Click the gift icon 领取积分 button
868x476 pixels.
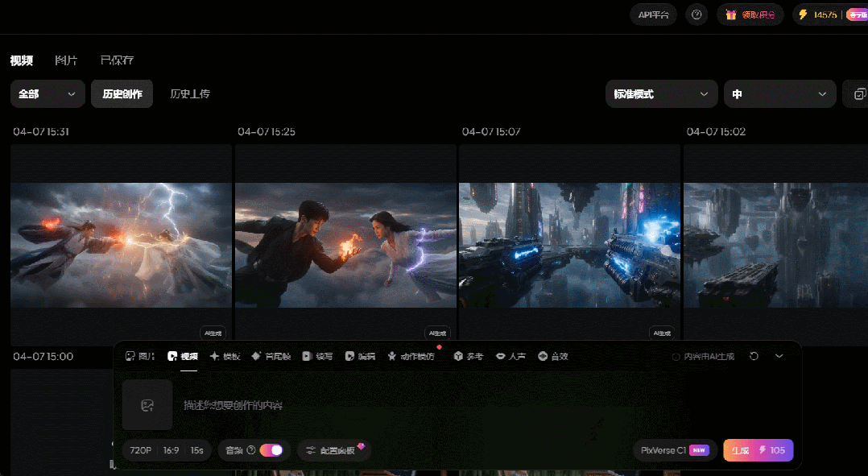point(750,15)
